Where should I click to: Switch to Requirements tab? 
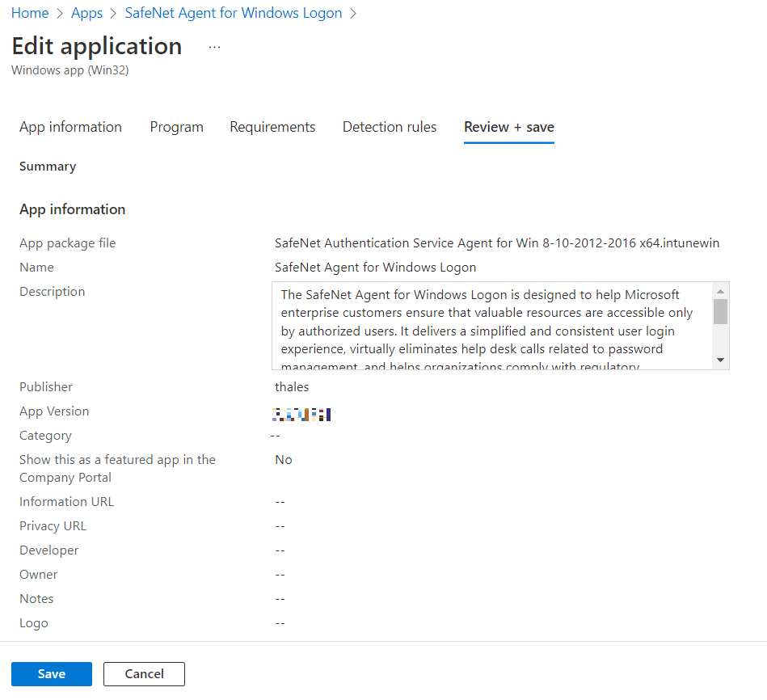(x=272, y=127)
